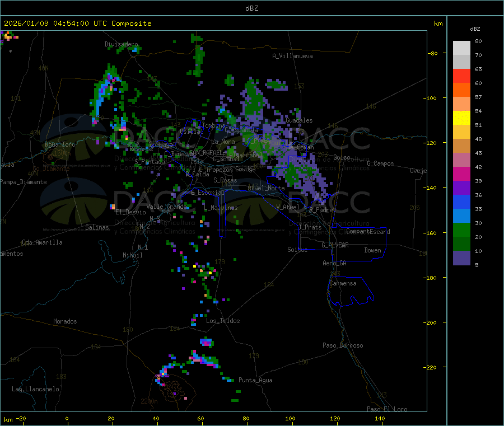Screen dimensions: 504x426
Task: Click the Agua_Toro label
Action: 60,144
